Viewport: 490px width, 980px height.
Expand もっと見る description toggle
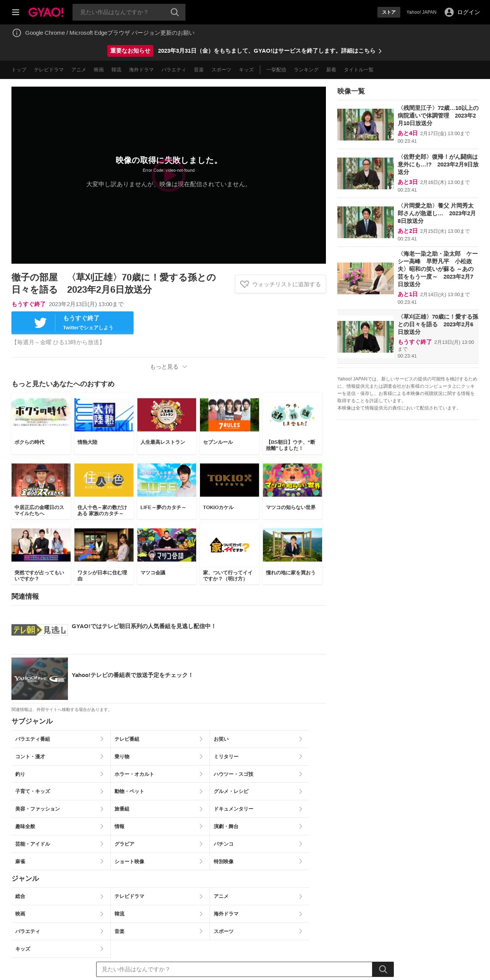(168, 367)
